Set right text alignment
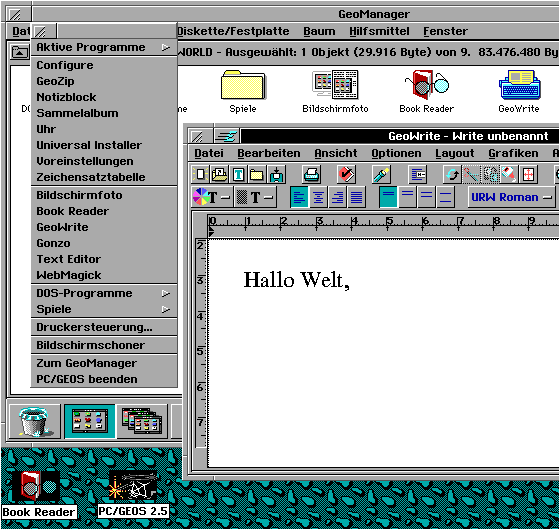 (x=337, y=197)
